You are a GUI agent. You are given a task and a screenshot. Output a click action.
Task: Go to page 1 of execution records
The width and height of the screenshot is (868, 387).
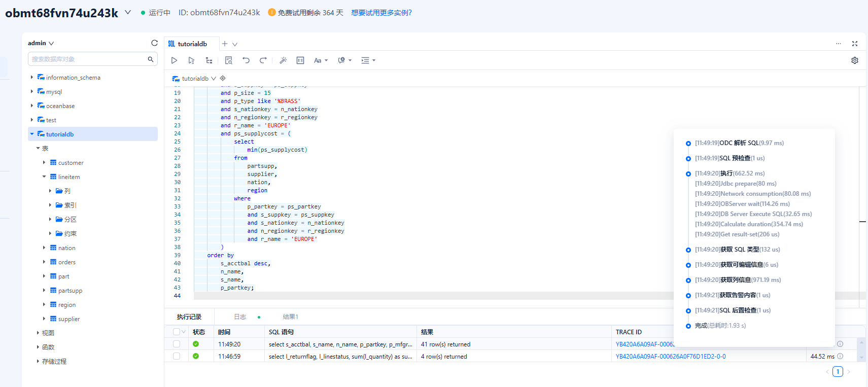[x=838, y=372]
